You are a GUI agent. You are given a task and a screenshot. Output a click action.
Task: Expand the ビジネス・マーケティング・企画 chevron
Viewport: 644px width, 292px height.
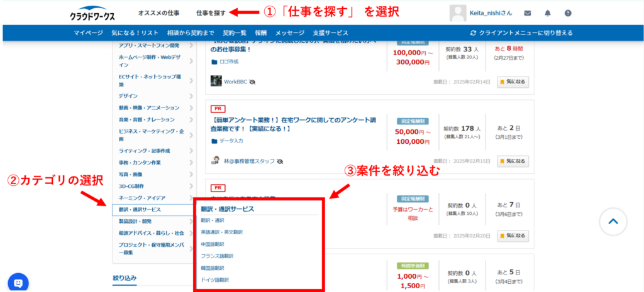pyautogui.click(x=191, y=135)
